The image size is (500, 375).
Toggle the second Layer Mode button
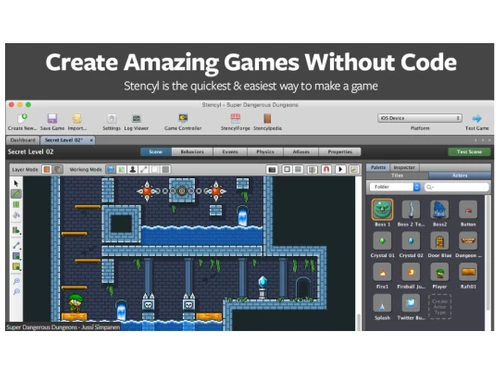click(58, 169)
